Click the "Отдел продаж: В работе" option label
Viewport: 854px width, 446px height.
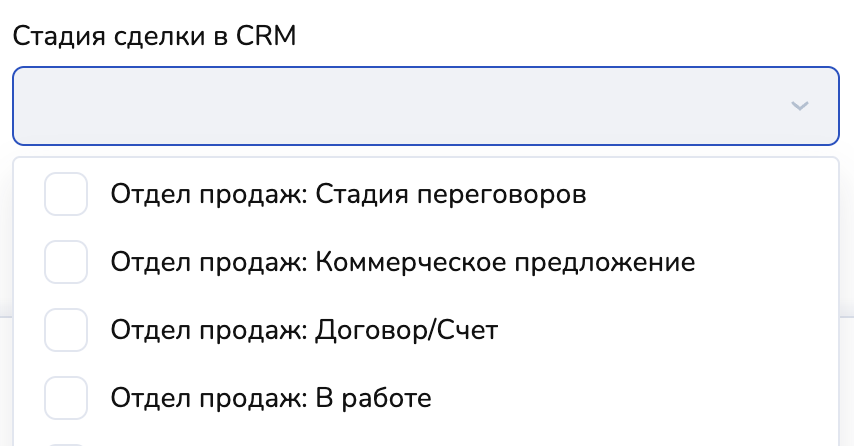271,398
